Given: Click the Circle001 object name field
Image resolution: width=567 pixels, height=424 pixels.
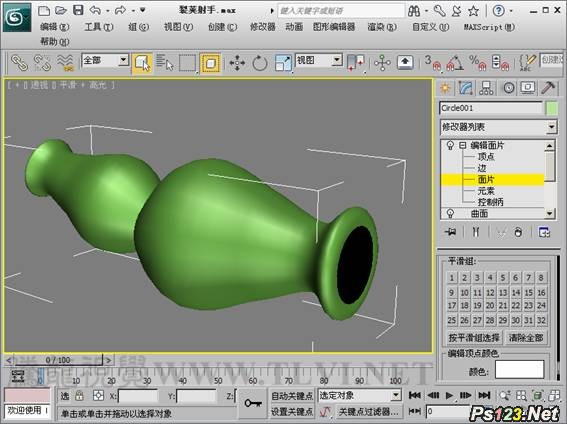Looking at the screenshot, I should (x=491, y=108).
